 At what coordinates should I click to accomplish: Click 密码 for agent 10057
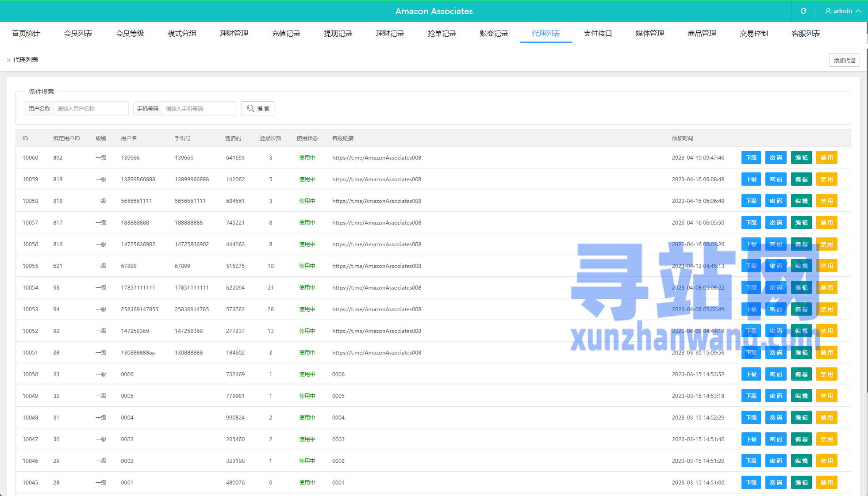tap(776, 222)
